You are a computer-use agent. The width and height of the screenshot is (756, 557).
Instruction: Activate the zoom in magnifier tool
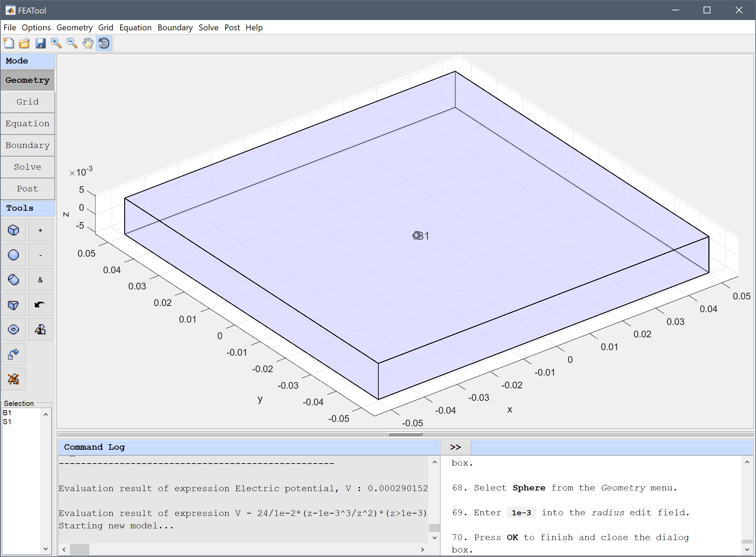pyautogui.click(x=56, y=43)
